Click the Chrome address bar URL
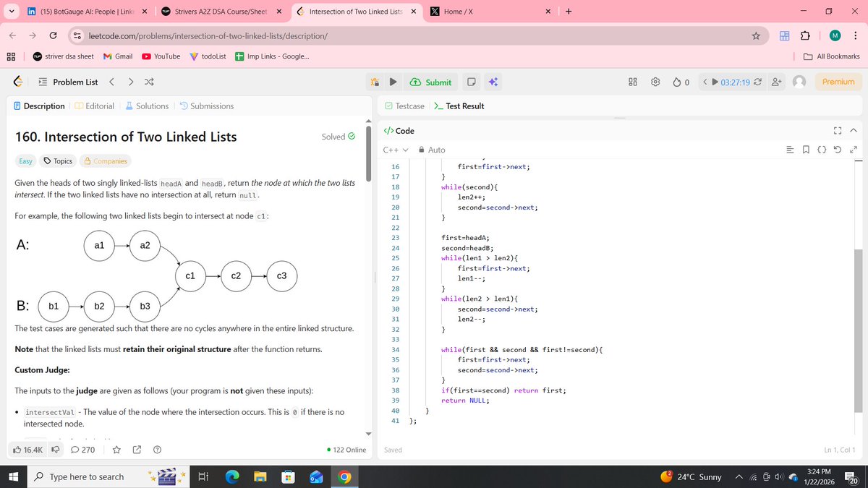868x488 pixels. click(208, 35)
